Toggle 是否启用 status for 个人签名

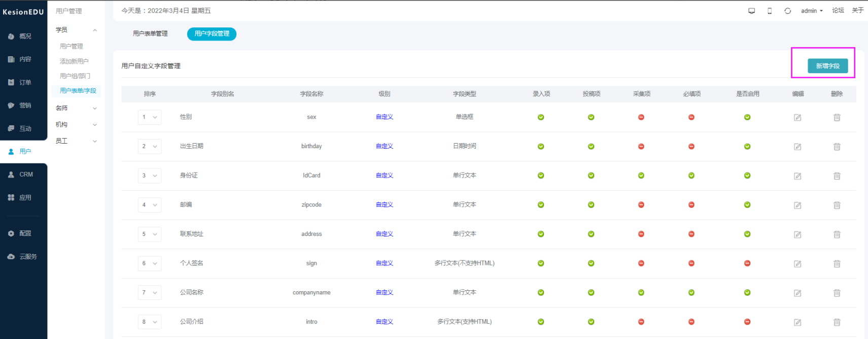click(747, 263)
